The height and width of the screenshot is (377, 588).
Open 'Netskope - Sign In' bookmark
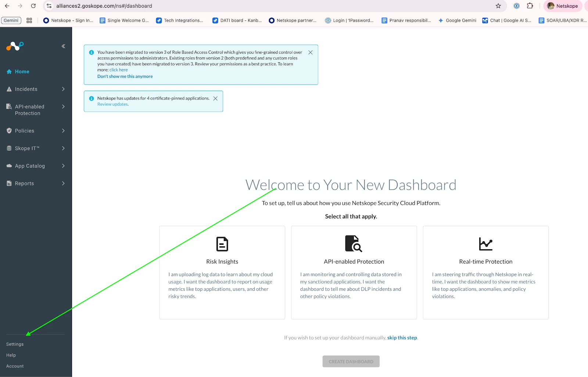68,21
